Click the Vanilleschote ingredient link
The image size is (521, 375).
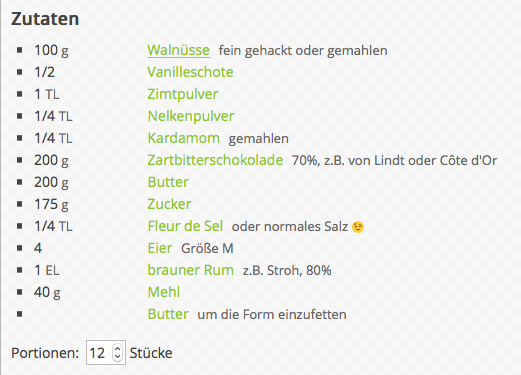[190, 72]
